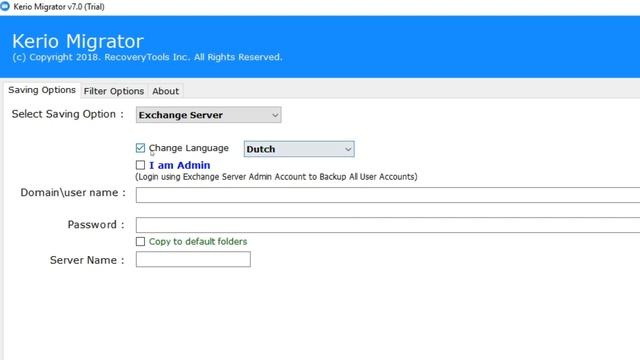Click the 'Password :' label

click(96, 224)
